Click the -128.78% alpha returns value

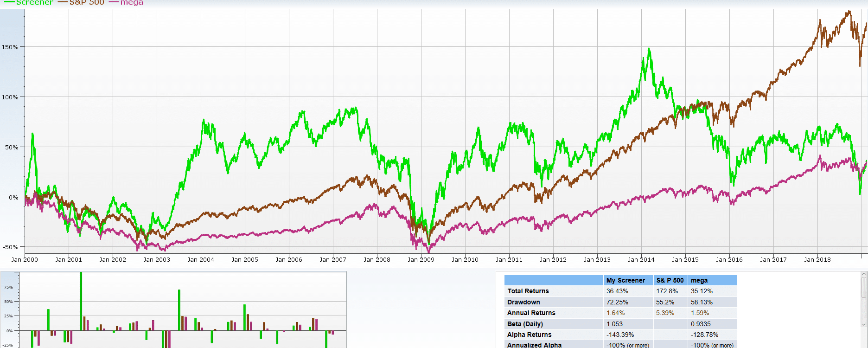[x=704, y=335]
